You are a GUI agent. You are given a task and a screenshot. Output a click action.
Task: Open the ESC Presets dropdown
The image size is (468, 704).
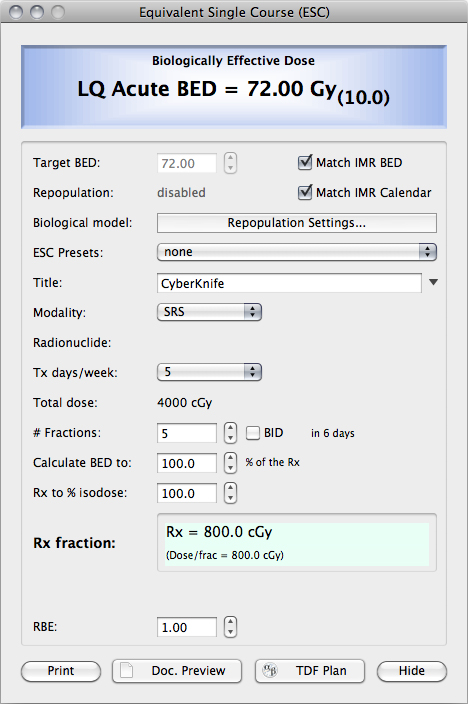[x=297, y=252]
